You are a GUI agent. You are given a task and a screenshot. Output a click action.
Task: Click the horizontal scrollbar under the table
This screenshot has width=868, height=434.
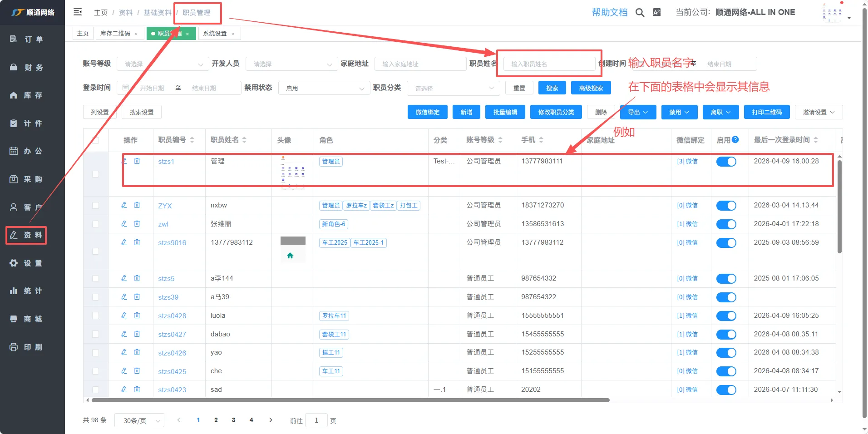click(350, 400)
